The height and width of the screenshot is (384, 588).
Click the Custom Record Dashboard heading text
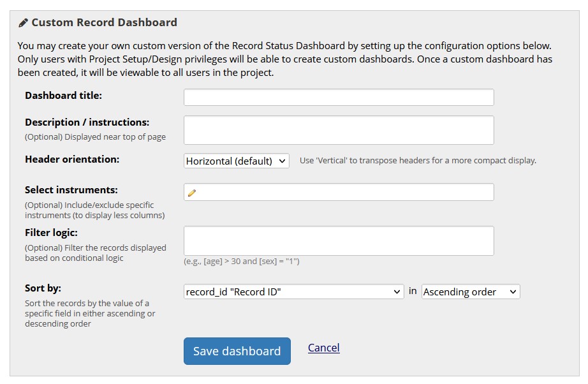(x=104, y=23)
